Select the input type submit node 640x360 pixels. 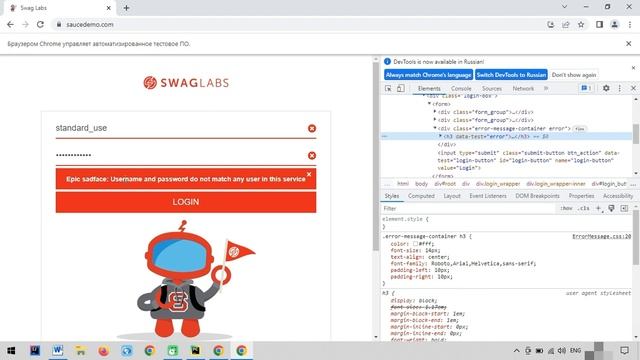pos(529,160)
